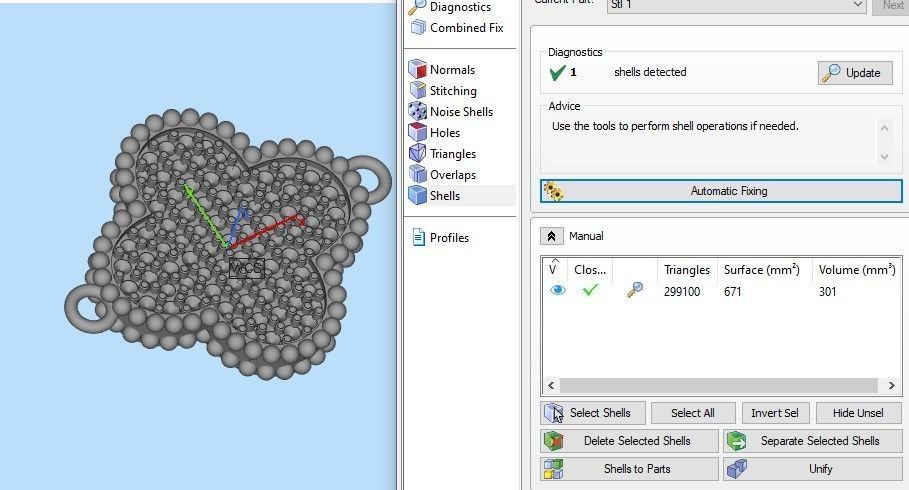909x490 pixels.
Task: Open the Normals fixing page
Action: pyautogui.click(x=442, y=70)
